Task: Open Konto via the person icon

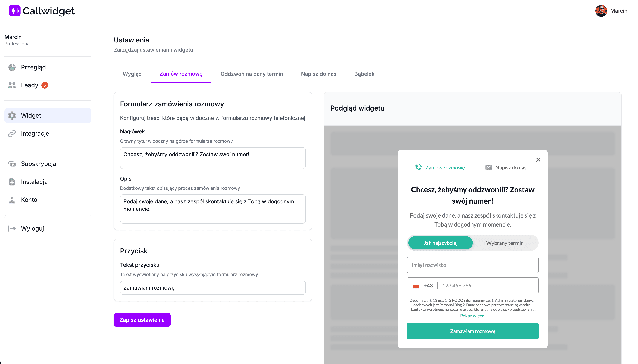Action: pyautogui.click(x=12, y=200)
